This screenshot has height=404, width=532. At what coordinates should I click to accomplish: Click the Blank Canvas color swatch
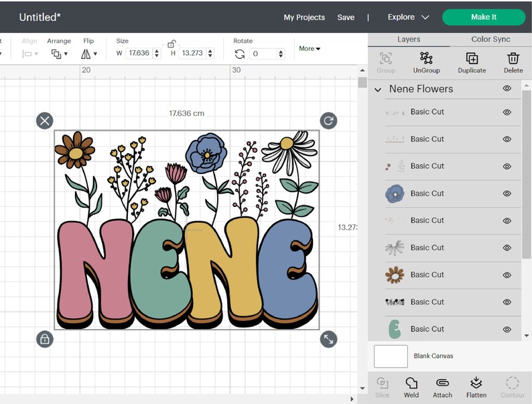[391, 356]
